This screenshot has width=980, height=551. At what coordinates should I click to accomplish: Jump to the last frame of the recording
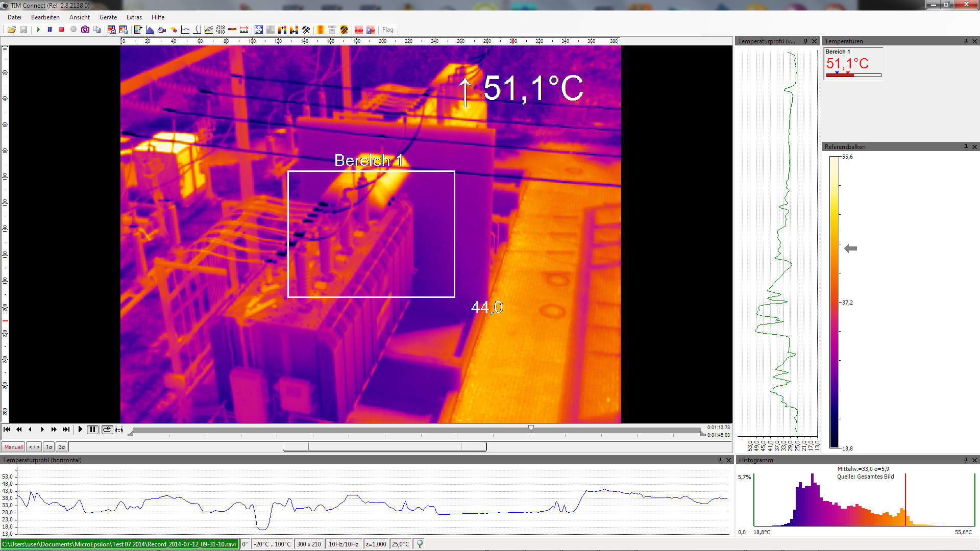coord(66,430)
